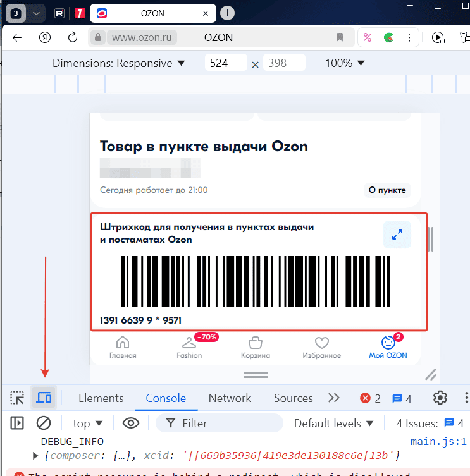Focus the console Filter field
The height and width of the screenshot is (476, 470).
[x=219, y=423]
